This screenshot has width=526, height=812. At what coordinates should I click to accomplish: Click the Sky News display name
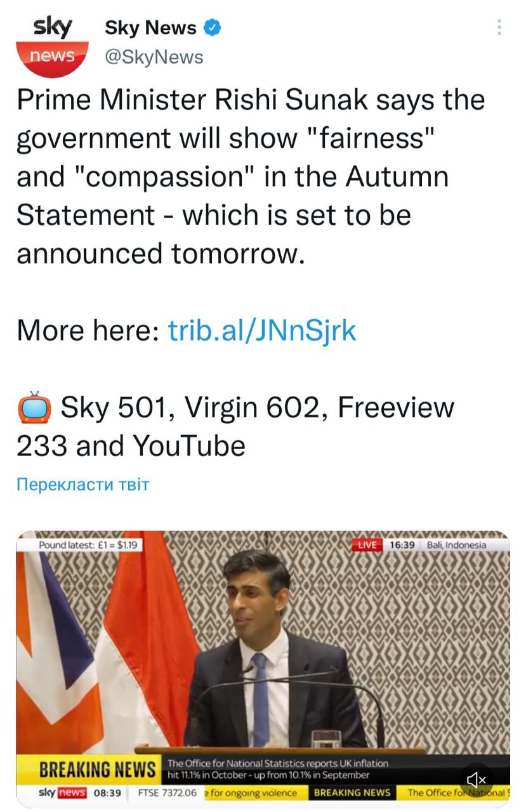tap(150, 28)
